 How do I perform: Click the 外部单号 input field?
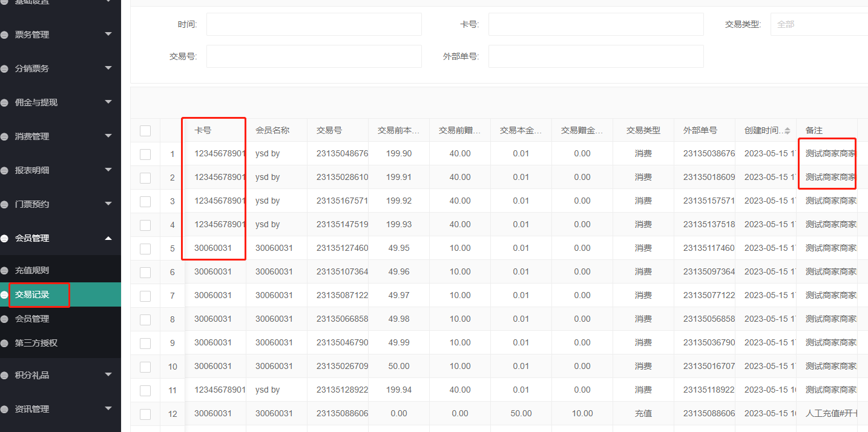click(596, 56)
